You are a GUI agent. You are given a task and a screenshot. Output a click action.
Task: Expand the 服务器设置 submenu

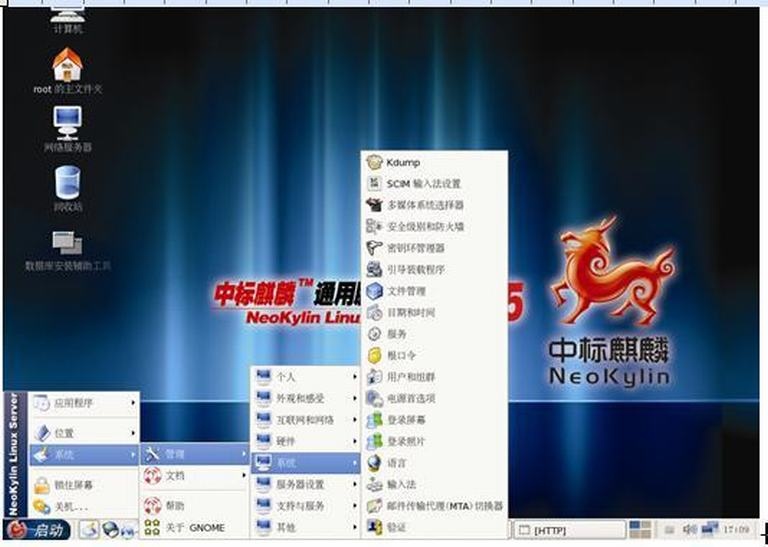[x=305, y=484]
